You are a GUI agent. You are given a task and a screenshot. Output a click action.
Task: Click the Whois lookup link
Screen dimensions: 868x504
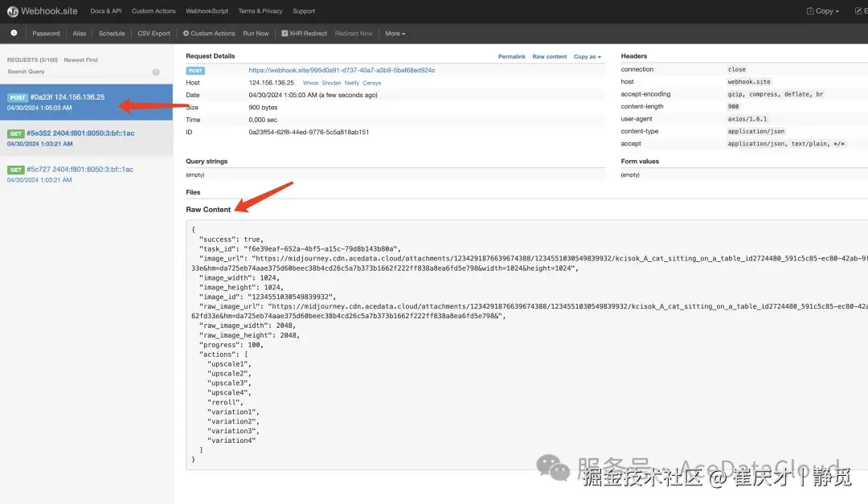[x=310, y=83]
